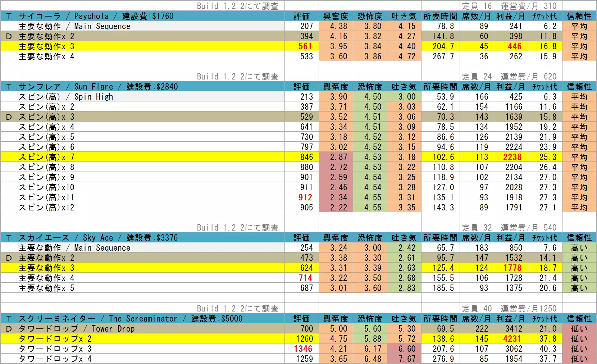Click the 運営費/月 310 cell
The height and width of the screenshot is (364, 597).
528,6
